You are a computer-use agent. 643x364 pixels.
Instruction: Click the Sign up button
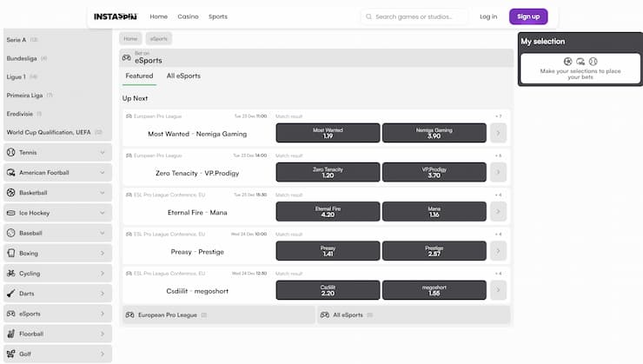[x=528, y=17]
